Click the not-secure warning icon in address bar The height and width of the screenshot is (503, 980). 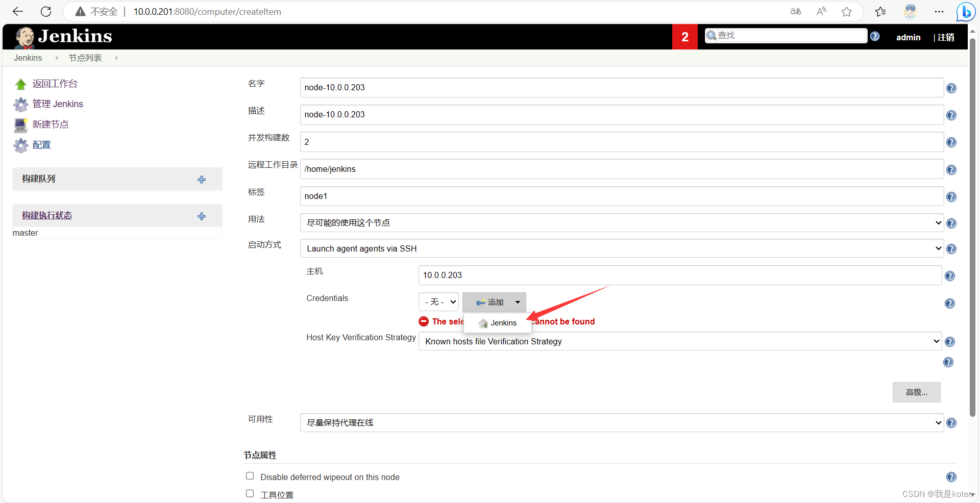80,11
